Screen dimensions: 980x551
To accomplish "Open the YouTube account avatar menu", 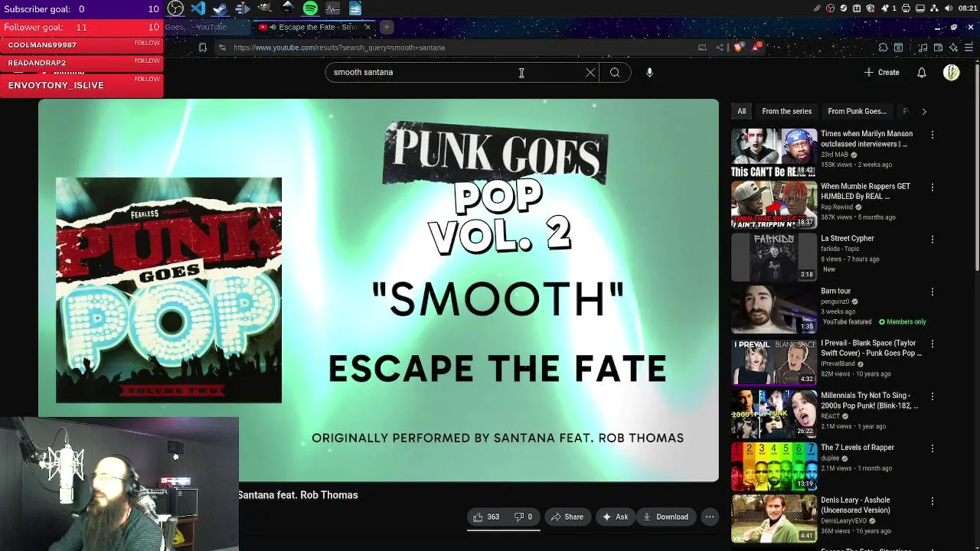I will [x=952, y=73].
